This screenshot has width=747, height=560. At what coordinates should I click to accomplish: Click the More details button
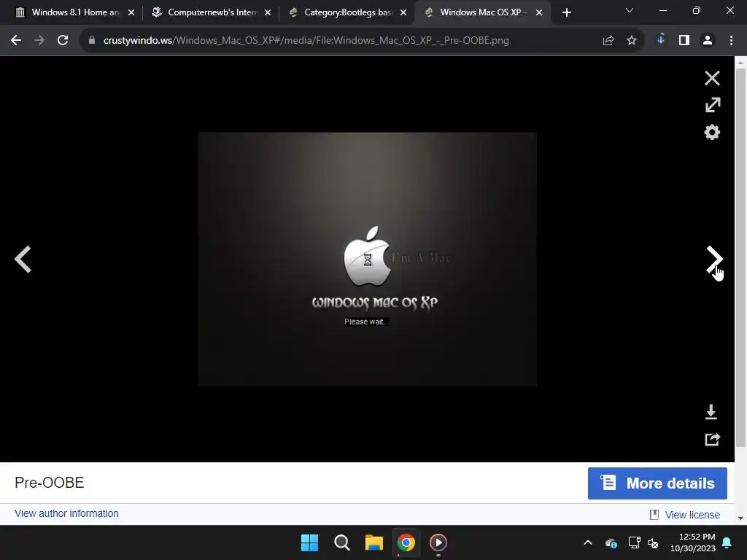pos(657,483)
